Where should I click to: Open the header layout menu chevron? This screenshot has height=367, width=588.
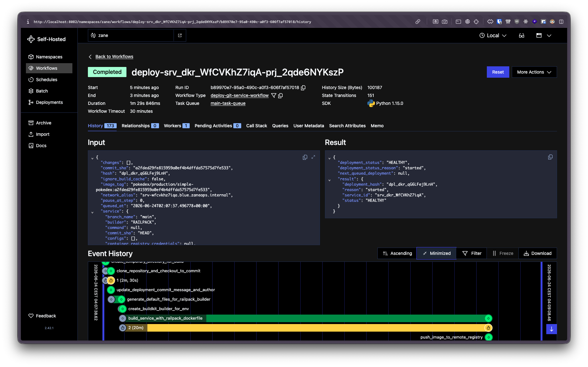coord(549,35)
